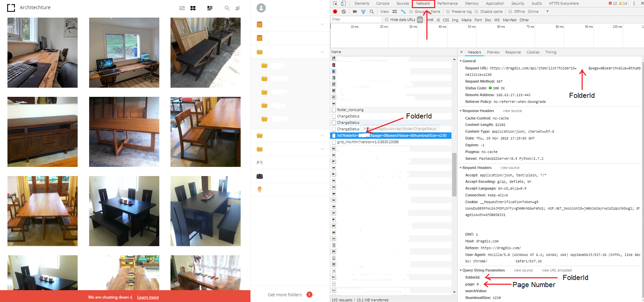Tick the Disable cache checkbox
644x302 pixels.
click(x=477, y=12)
